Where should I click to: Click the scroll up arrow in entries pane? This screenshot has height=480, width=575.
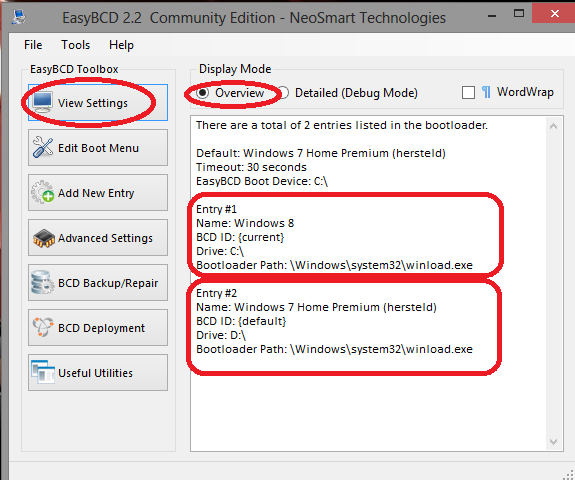pyautogui.click(x=554, y=127)
